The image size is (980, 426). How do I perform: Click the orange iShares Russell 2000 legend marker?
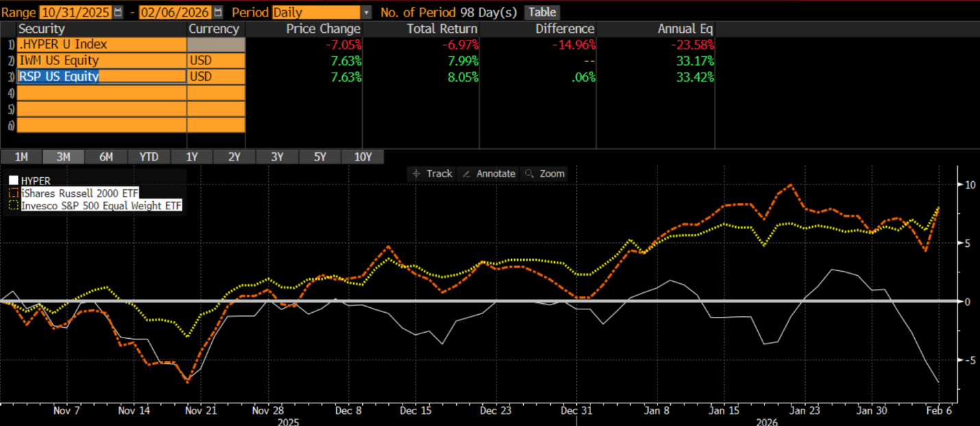tap(13, 193)
